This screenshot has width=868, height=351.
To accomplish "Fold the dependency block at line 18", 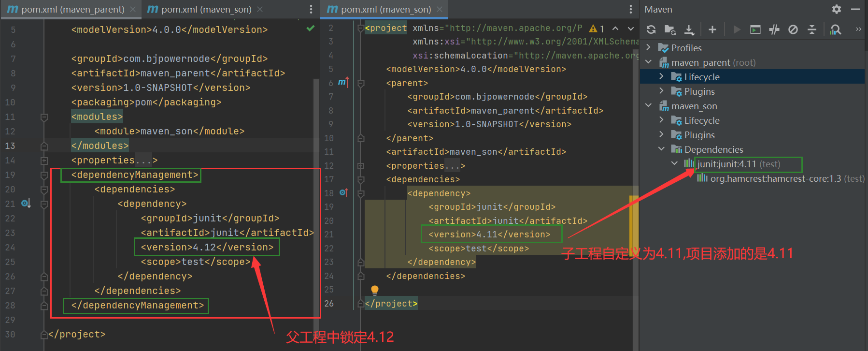I will pyautogui.click(x=361, y=193).
